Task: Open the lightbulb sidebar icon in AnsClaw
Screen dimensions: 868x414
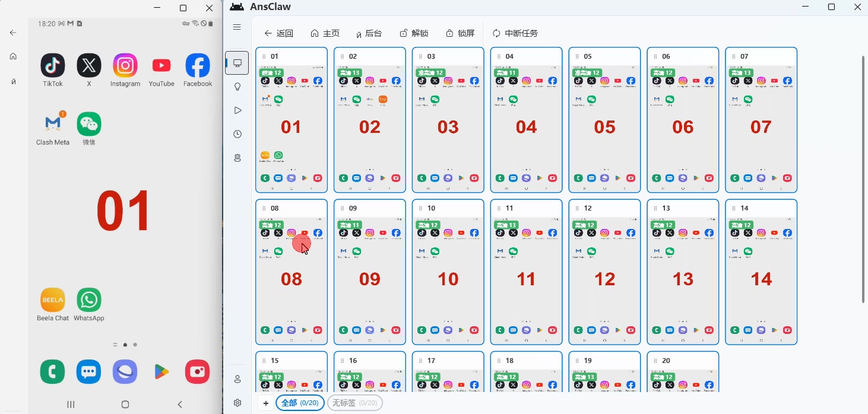Action: [x=237, y=87]
